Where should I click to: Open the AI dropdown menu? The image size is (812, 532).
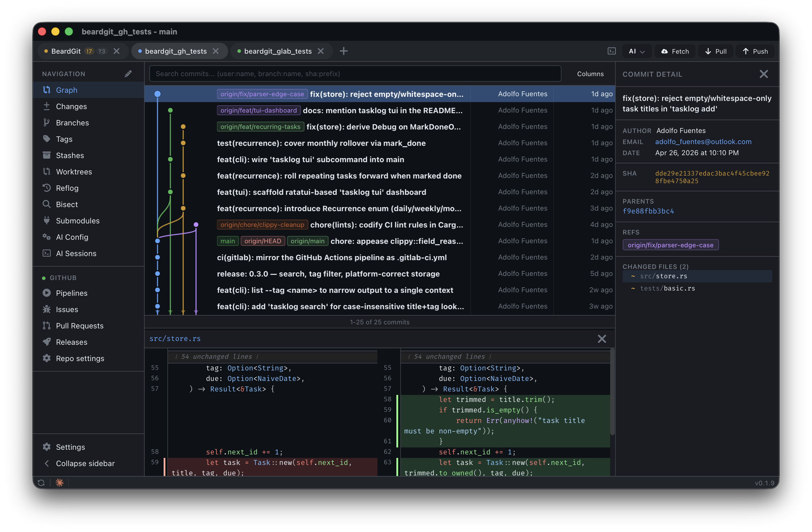pyautogui.click(x=637, y=51)
